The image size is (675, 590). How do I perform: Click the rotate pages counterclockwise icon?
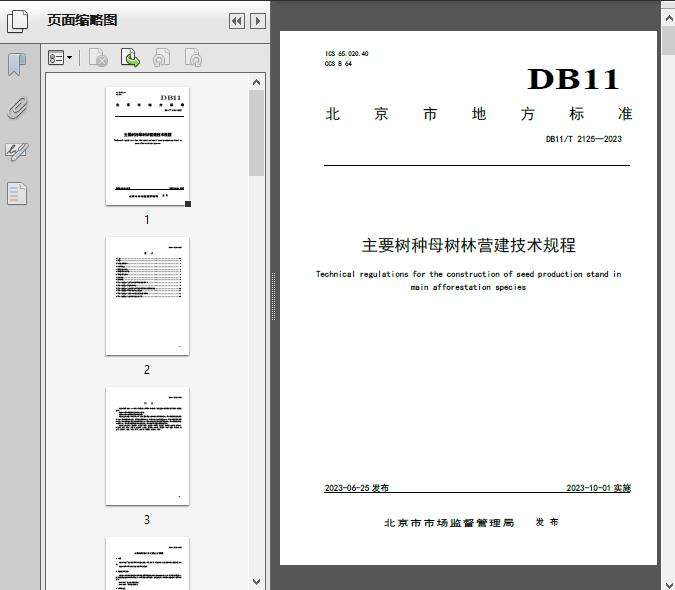161,58
